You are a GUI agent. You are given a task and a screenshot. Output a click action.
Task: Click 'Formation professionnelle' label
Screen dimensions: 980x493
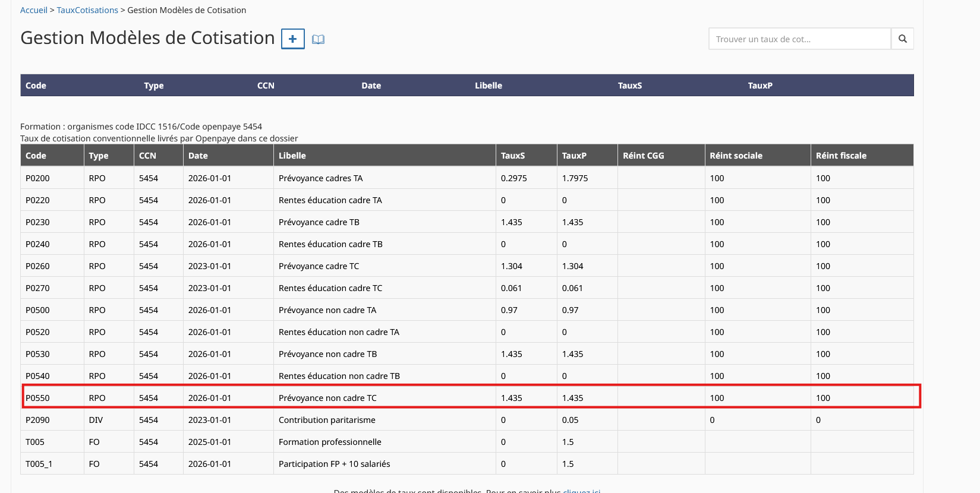330,442
